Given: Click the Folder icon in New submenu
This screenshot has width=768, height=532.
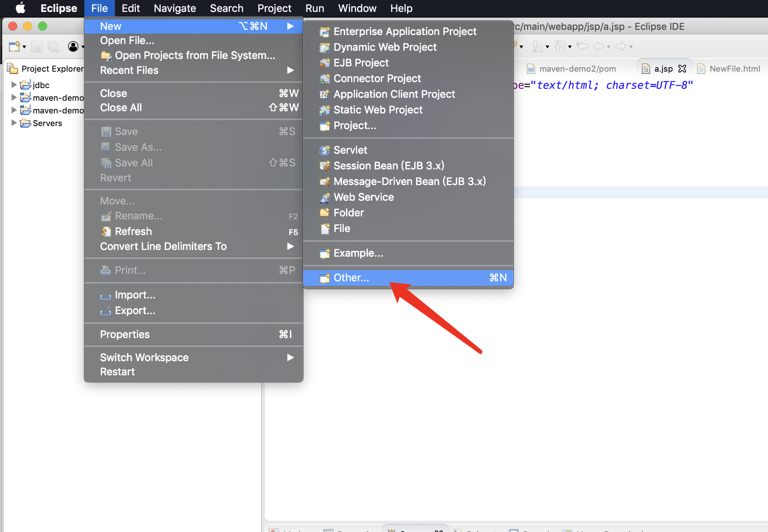Looking at the screenshot, I should [324, 213].
